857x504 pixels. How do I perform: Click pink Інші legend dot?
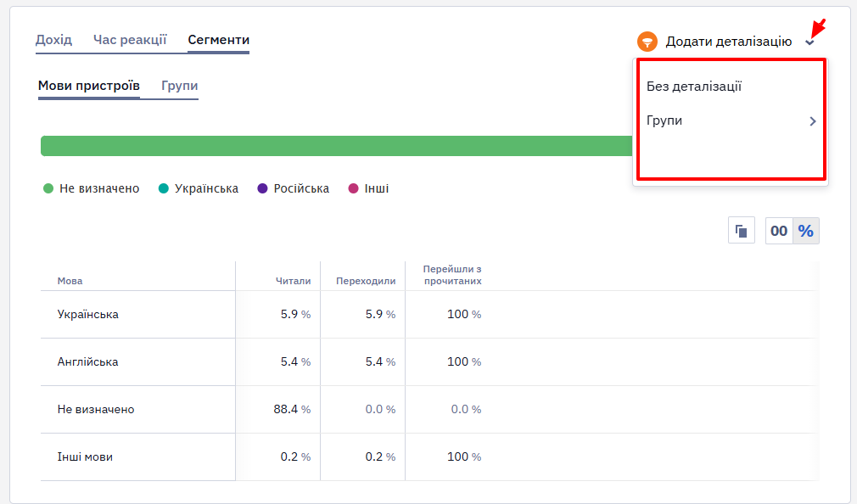click(354, 188)
